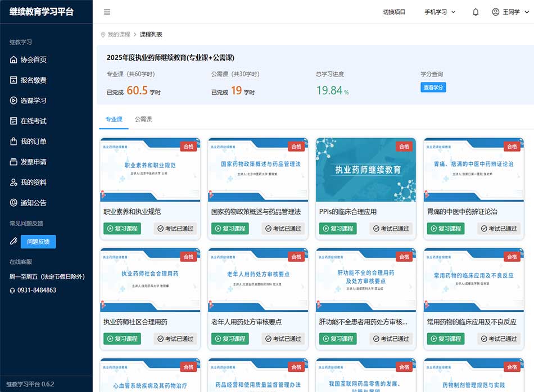Click the 协会首页 home icon in sidebar

(x=14, y=60)
